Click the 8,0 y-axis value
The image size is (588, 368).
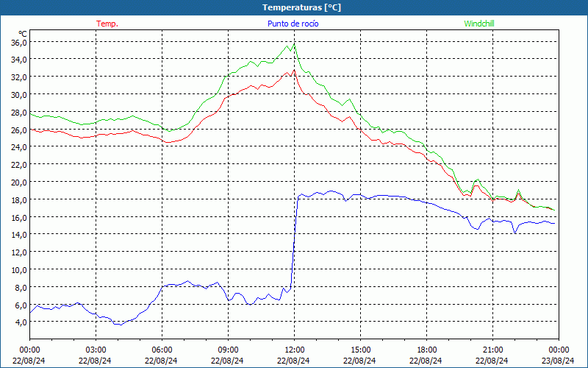tap(21, 287)
